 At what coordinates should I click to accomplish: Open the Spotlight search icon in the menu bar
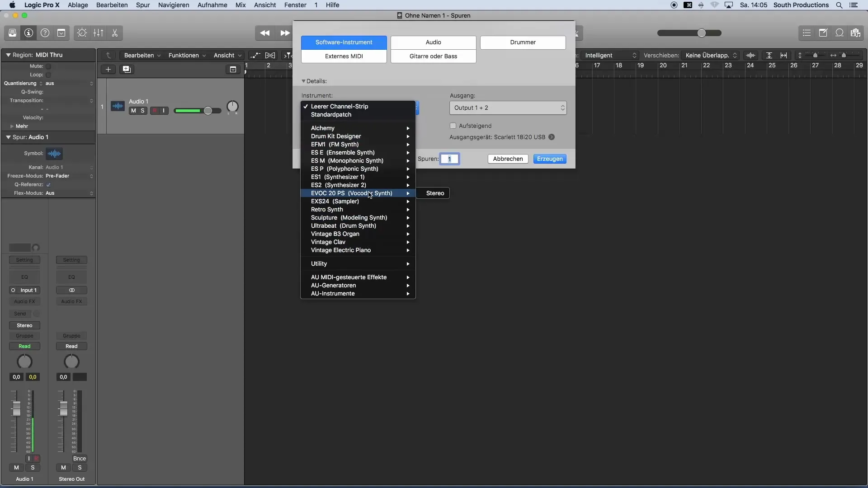click(839, 5)
